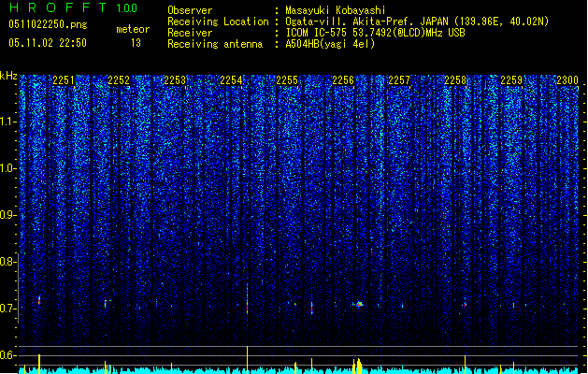Click the 2300 time marker
Screen dimensions: 588x374
coord(567,80)
